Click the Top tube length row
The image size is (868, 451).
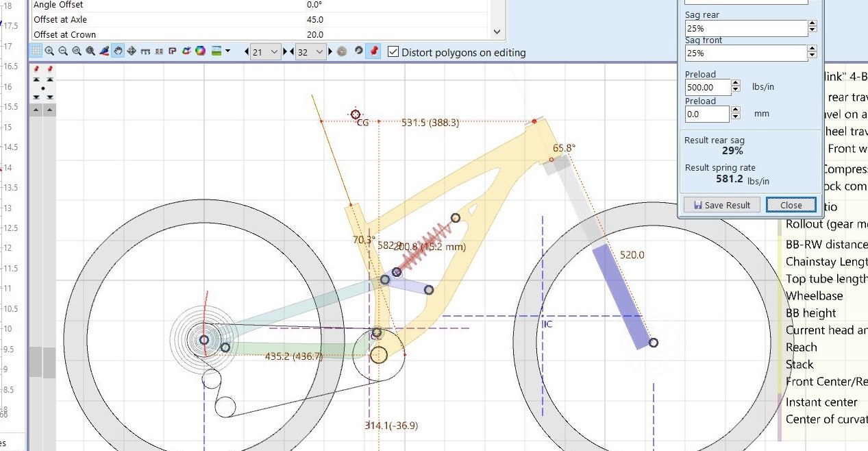(x=825, y=279)
